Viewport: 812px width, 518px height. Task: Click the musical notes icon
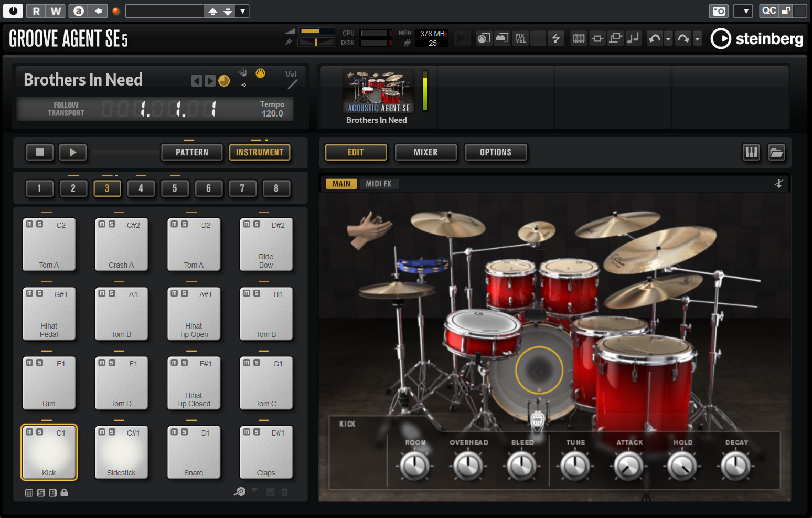tap(634, 38)
